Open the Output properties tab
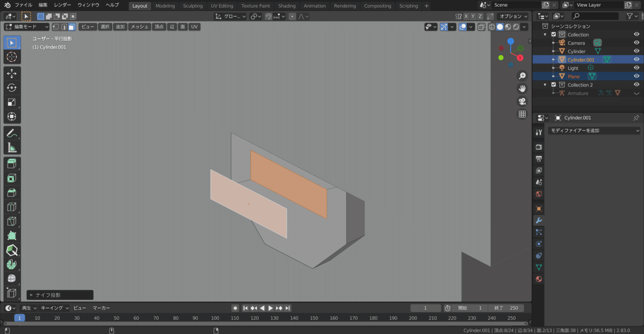Screen dimensions: 644x334 [539, 159]
